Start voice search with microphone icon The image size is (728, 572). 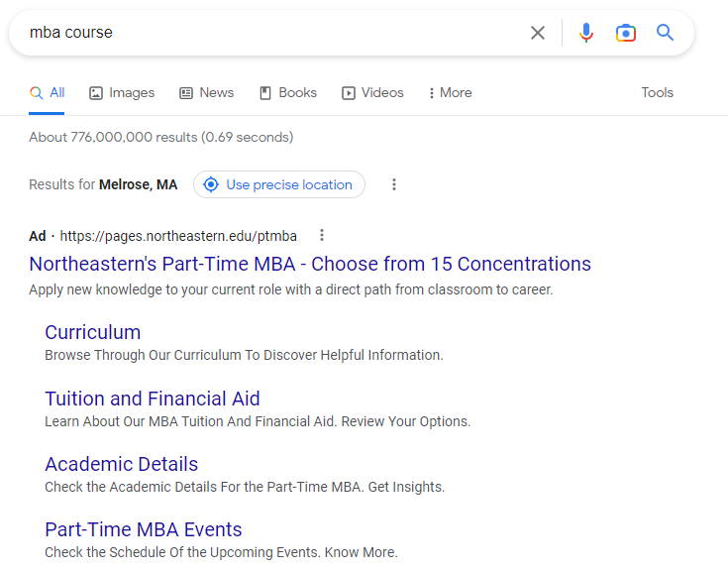click(x=586, y=33)
